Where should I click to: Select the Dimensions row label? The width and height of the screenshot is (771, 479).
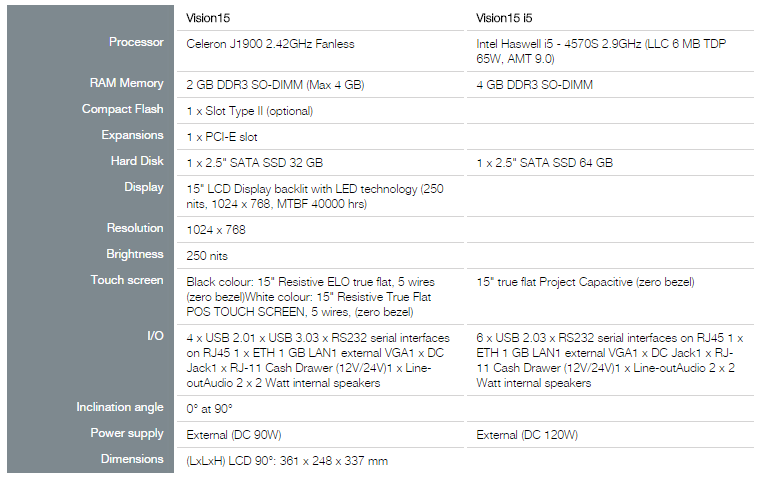(133, 459)
